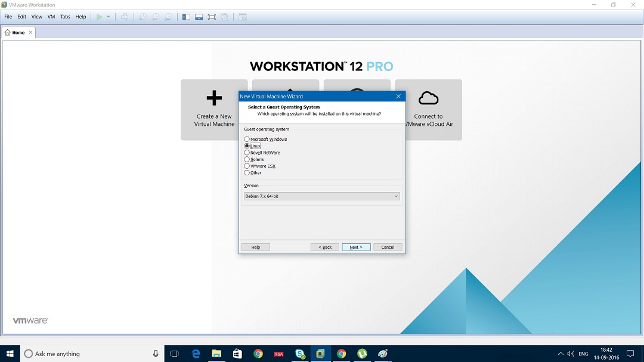Open the Action Center notification icon
The width and height of the screenshot is (644, 362).
(x=630, y=354)
